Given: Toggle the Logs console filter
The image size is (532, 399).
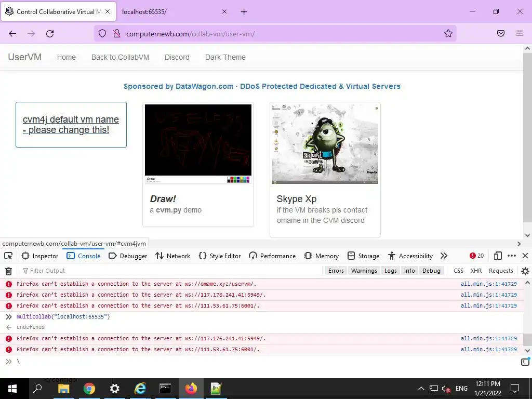Looking at the screenshot, I should point(391,271).
